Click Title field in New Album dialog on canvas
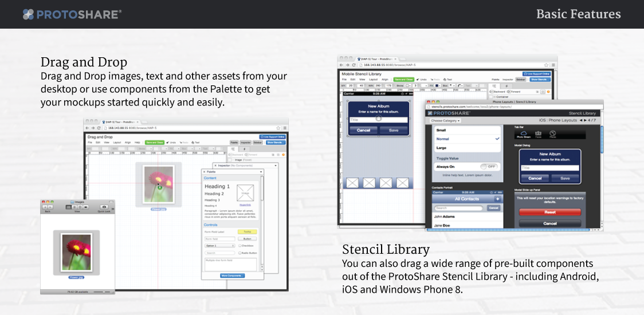This screenshot has height=315, width=644. point(379,120)
